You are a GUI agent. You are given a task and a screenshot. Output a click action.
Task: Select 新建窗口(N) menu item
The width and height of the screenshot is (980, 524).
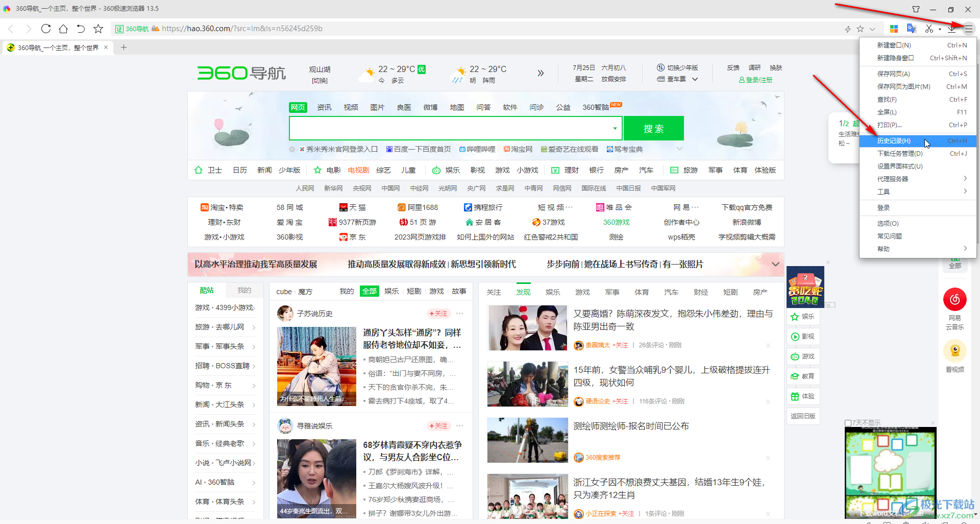[918, 45]
